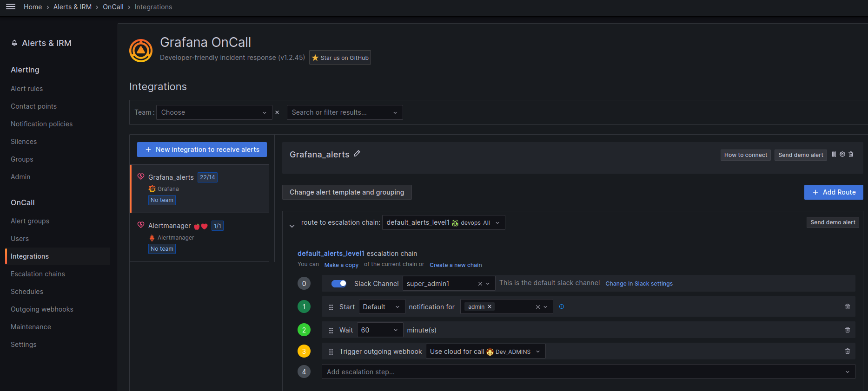Click the Create a new chain link
868x391 pixels.
coord(456,265)
